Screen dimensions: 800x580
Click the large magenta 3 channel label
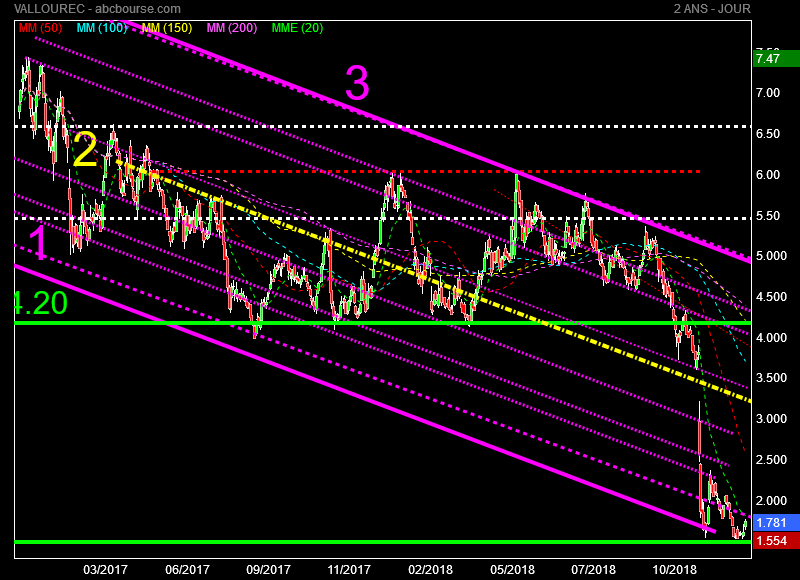357,83
